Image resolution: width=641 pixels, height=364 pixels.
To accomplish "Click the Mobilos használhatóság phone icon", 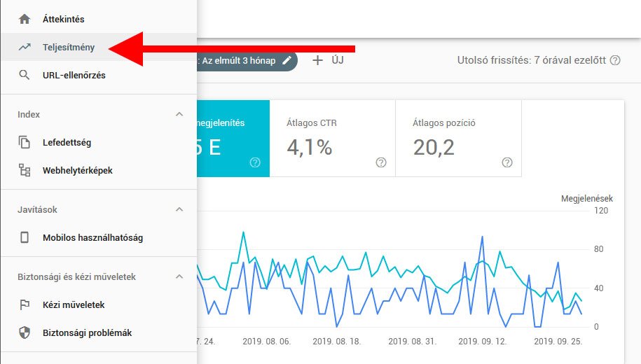I will click(x=25, y=238).
